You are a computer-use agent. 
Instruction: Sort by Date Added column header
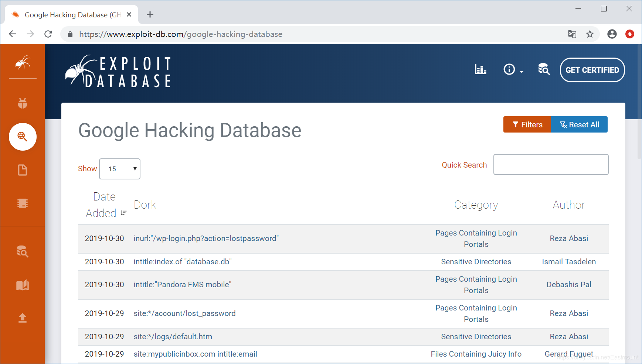105,205
